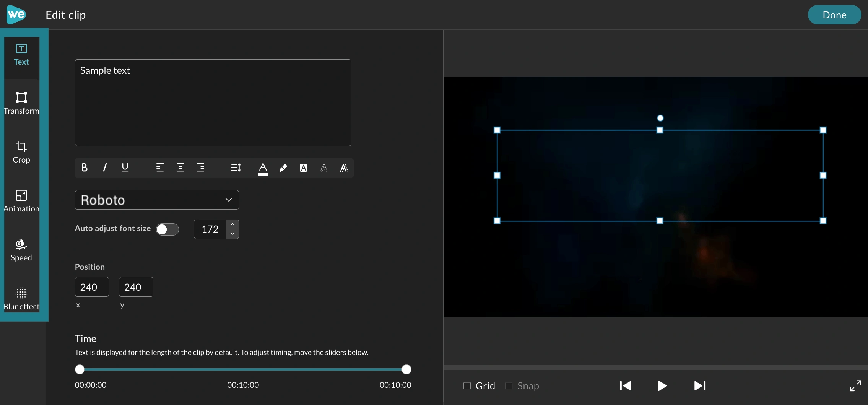The height and width of the screenshot is (405, 868).
Task: Click the font size field showing 172
Action: 210,229
